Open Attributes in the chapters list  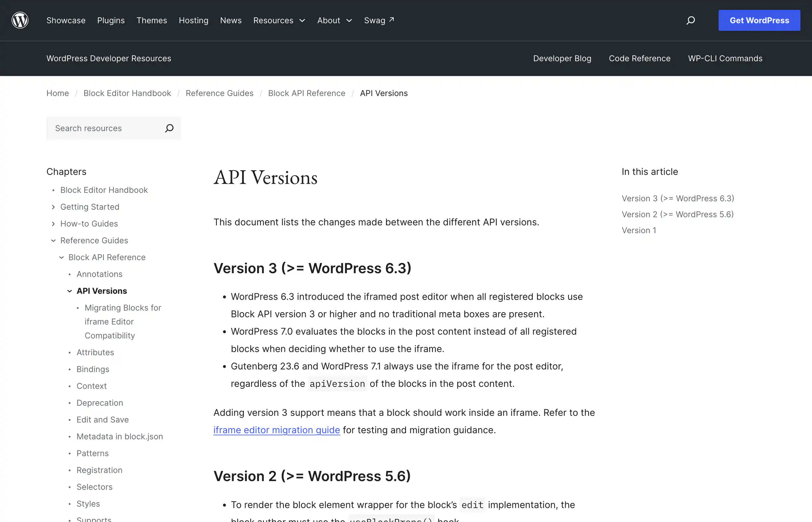click(x=95, y=353)
